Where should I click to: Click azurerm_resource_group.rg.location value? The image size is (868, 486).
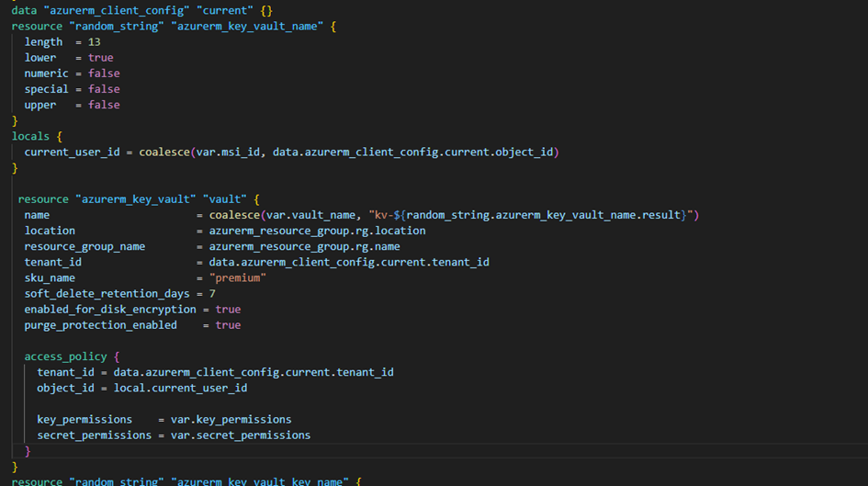pyautogui.click(x=317, y=231)
